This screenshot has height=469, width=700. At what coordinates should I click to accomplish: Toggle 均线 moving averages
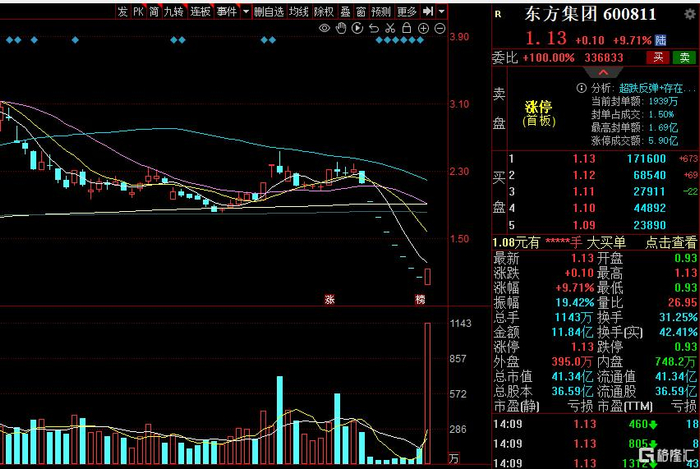[x=299, y=12]
